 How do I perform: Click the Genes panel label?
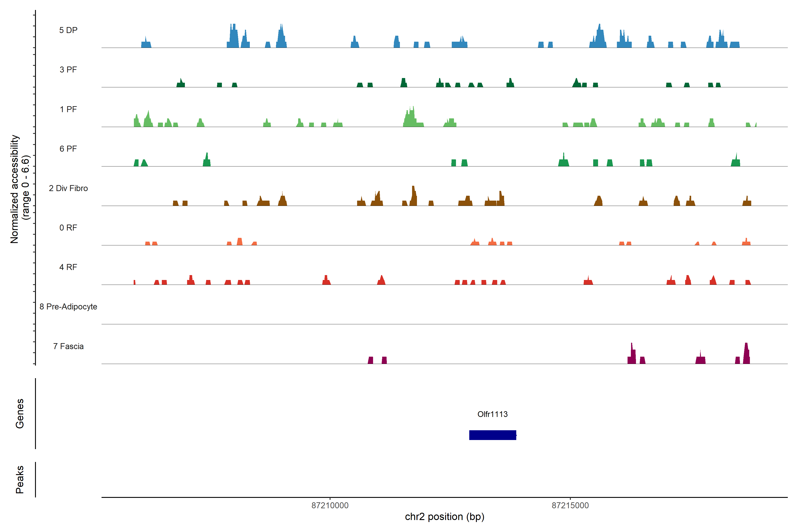click(x=20, y=414)
